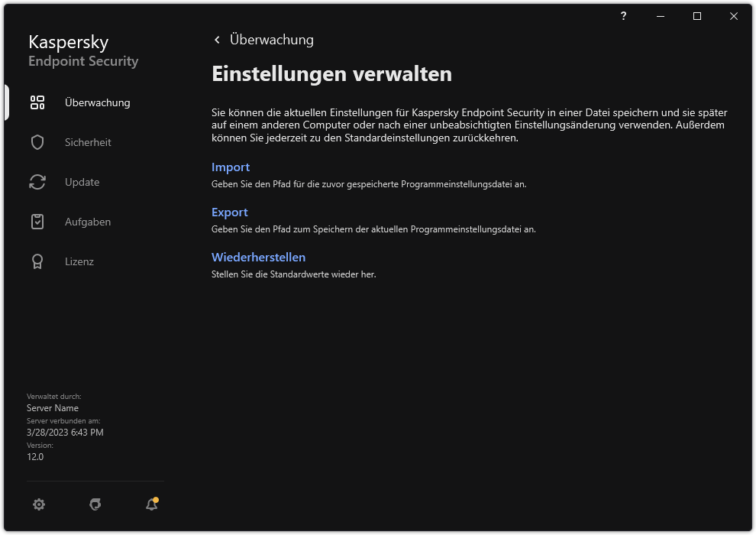
Task: Open the Überwachung dashboard grid icon
Action: point(37,102)
